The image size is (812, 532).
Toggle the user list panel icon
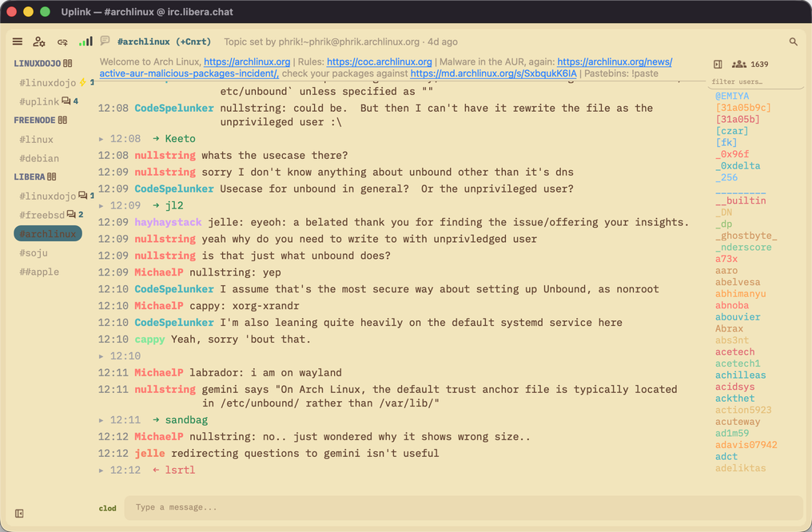[x=718, y=64]
